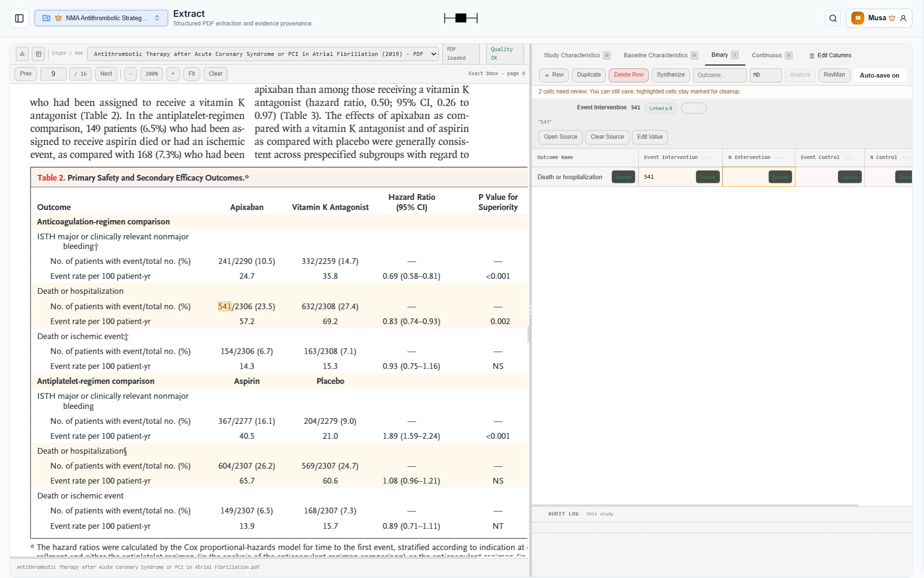Select the Binary tab
The width and height of the screenshot is (924, 578).
click(725, 55)
